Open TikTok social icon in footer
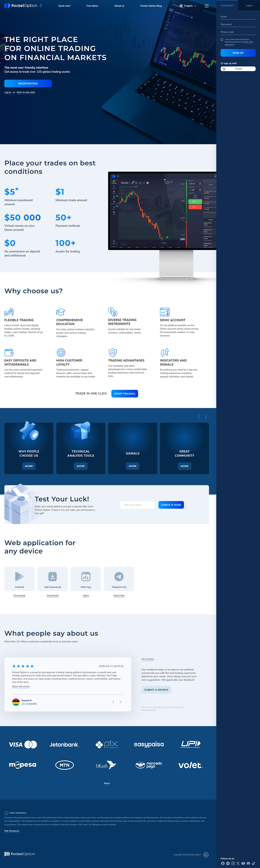Image resolution: width=260 pixels, height=868 pixels. coord(253,864)
